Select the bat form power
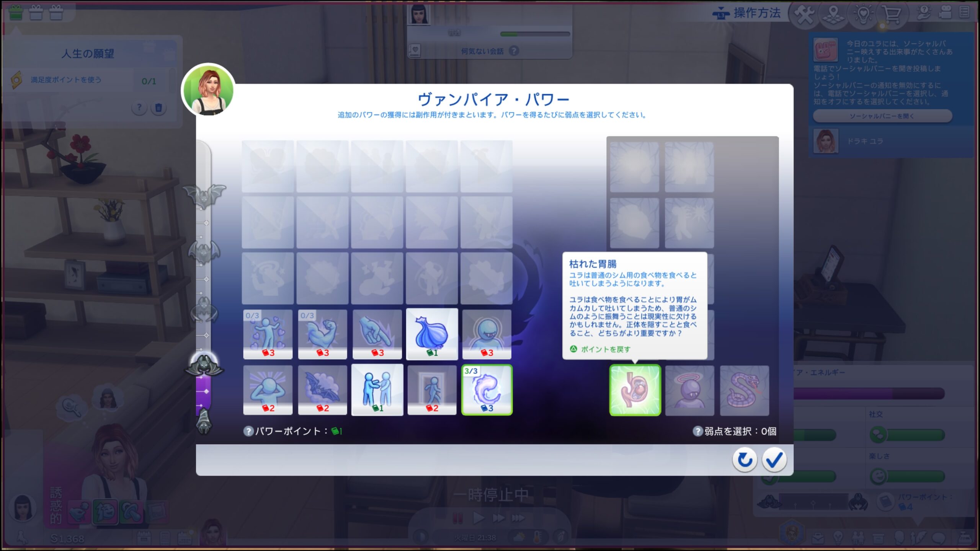This screenshot has height=551, width=980. (x=322, y=390)
